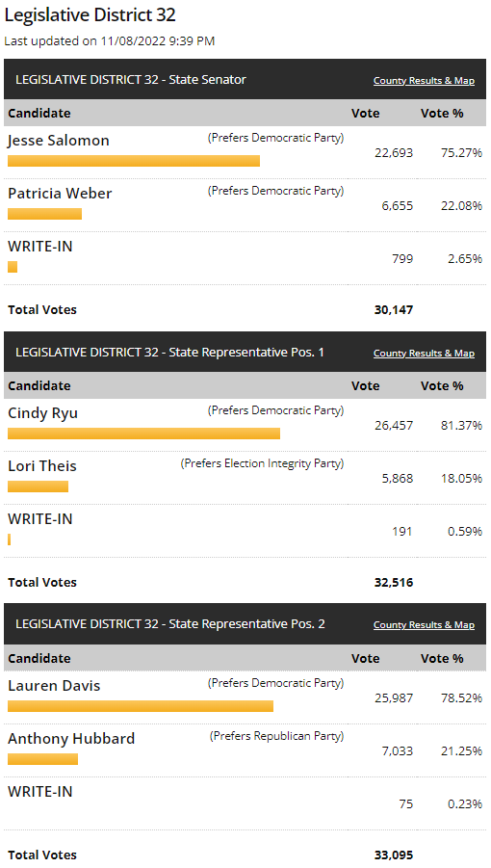Image resolution: width=491 pixels, height=868 pixels.
Task: Click the Candidate column header under Pos. 2
Action: pos(39,659)
